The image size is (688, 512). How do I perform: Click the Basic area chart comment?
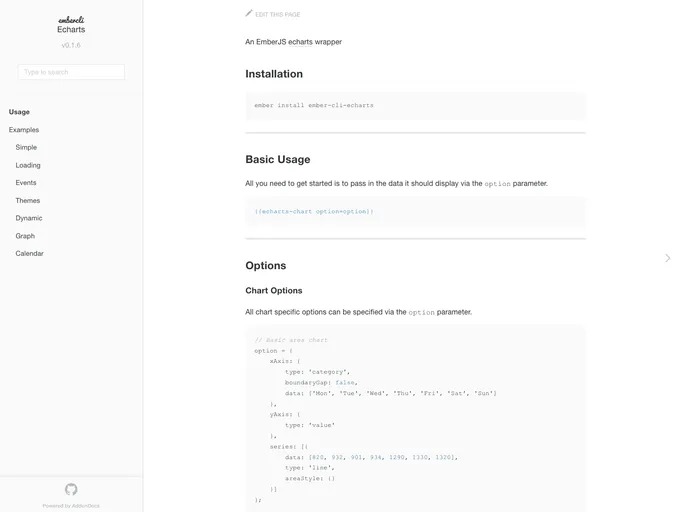(x=291, y=340)
